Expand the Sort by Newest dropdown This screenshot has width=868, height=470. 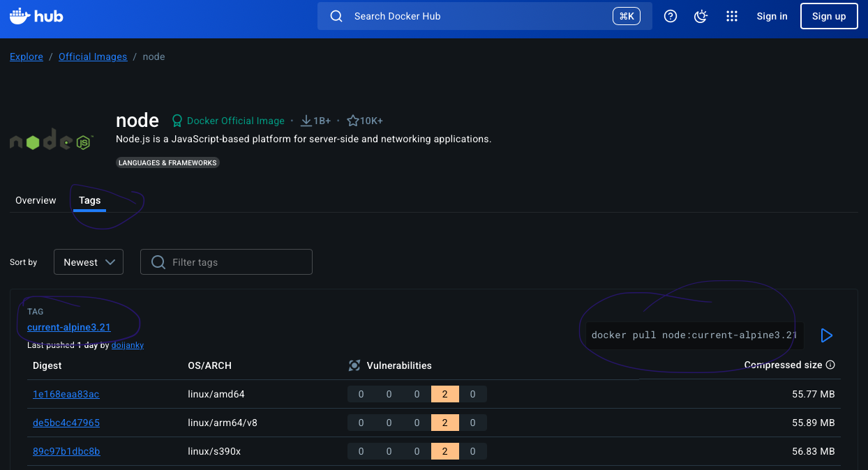[89, 262]
